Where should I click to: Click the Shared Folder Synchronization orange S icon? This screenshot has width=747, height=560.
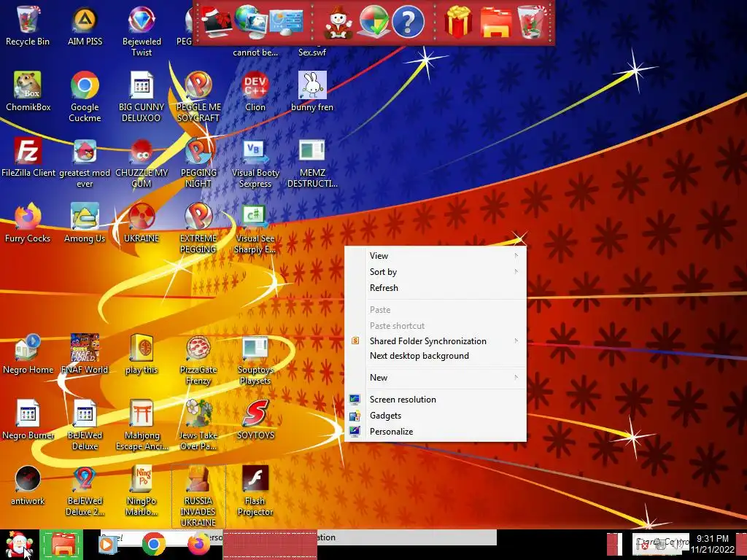(355, 341)
